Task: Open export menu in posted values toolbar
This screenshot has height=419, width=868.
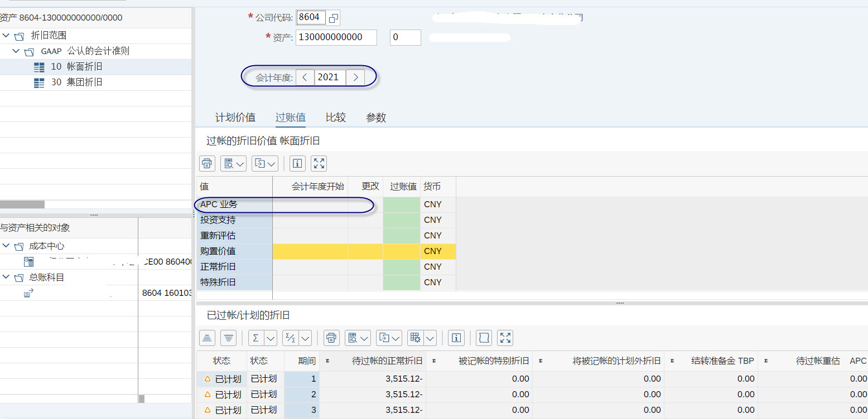Action: 265,163
